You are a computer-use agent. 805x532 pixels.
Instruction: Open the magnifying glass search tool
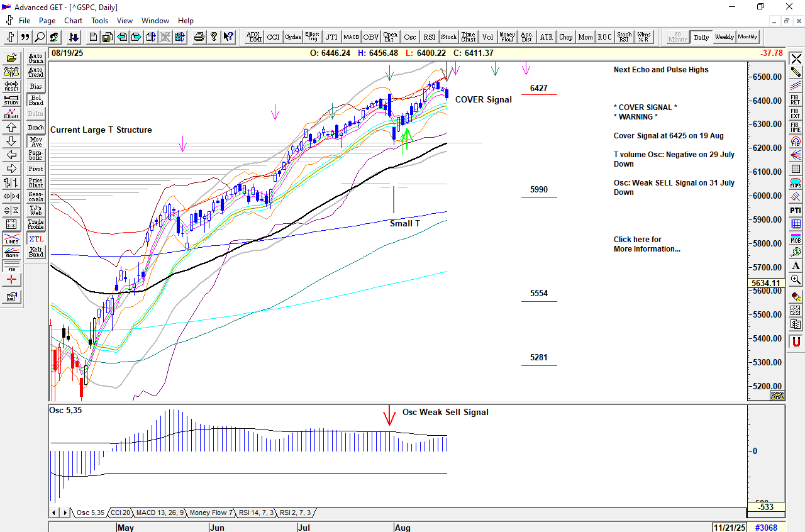pyautogui.click(x=40, y=37)
